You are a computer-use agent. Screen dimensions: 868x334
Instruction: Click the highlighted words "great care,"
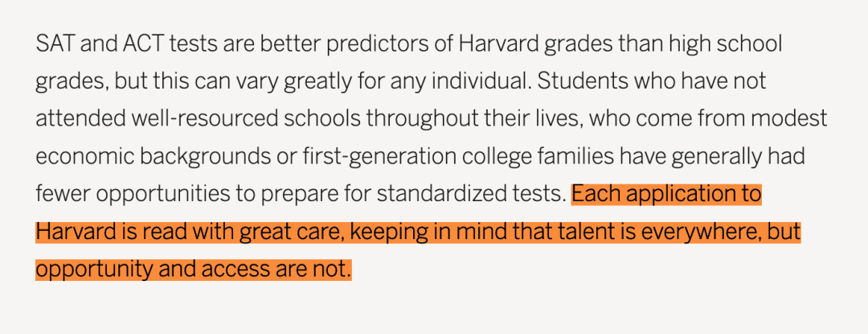(x=293, y=233)
